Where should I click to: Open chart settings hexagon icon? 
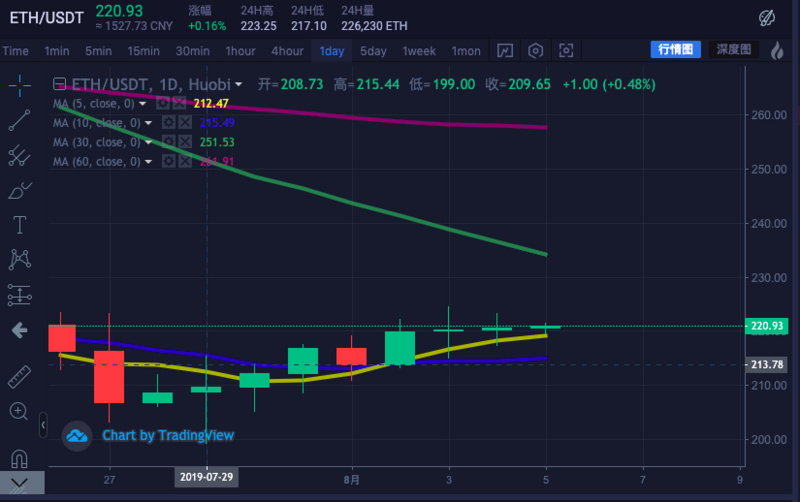pyautogui.click(x=536, y=51)
